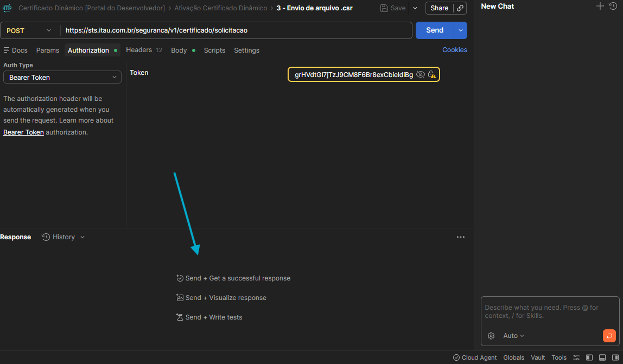Viewport: 623px width, 364px height.
Task: Expand the Auth Type Bearer Token dropdown
Action: coord(62,78)
